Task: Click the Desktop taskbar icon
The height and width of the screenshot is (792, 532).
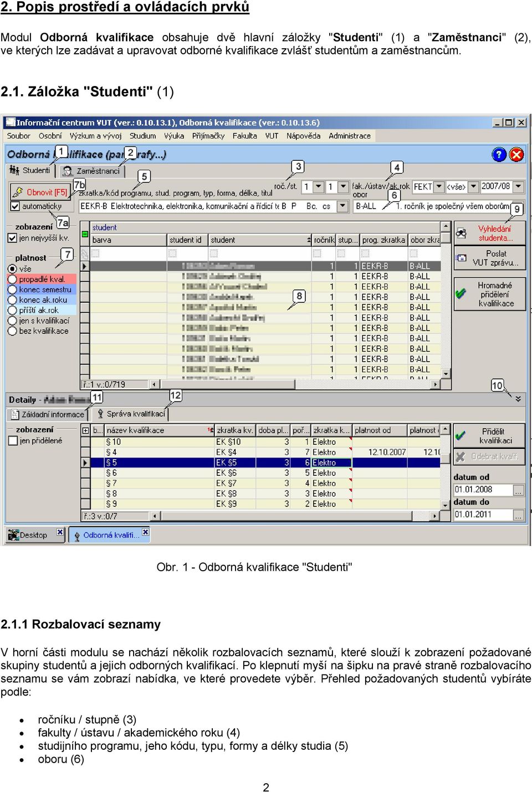Action: click(x=13, y=535)
